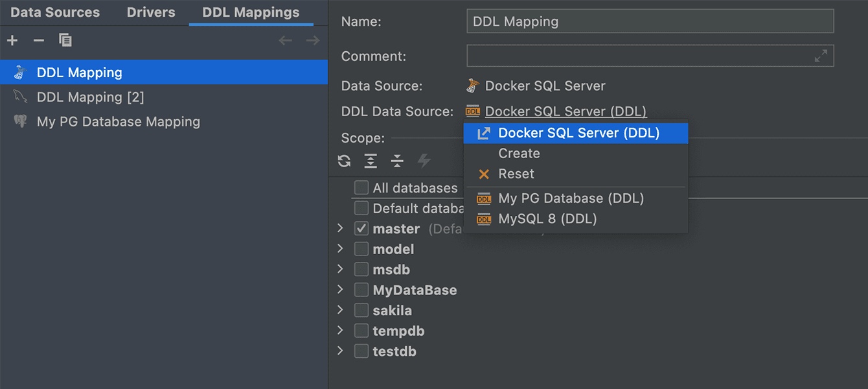This screenshot has width=868, height=389.
Task: Expand the msdb database node
Action: coord(341,269)
